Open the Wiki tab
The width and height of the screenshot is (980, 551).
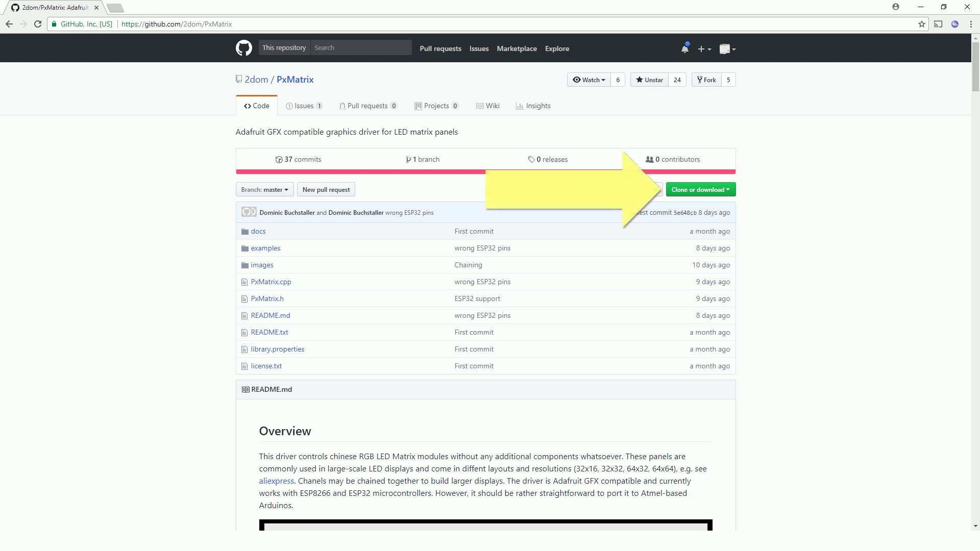[487, 106]
